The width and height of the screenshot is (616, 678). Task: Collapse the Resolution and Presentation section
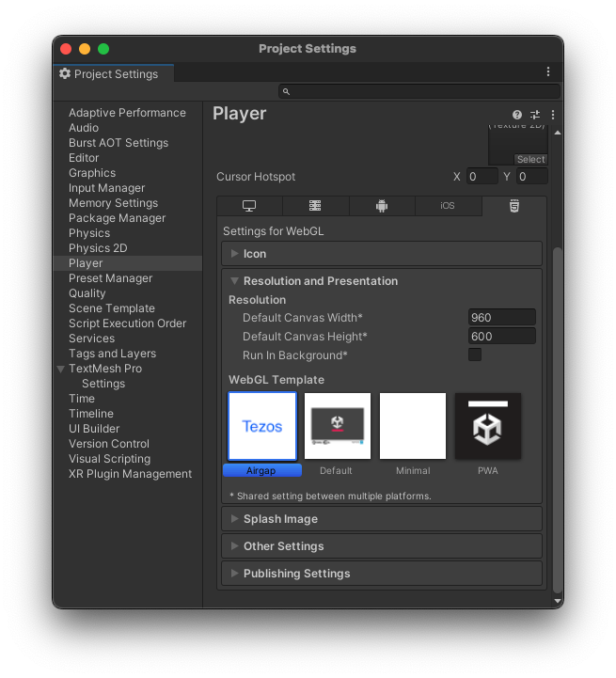[x=235, y=281]
